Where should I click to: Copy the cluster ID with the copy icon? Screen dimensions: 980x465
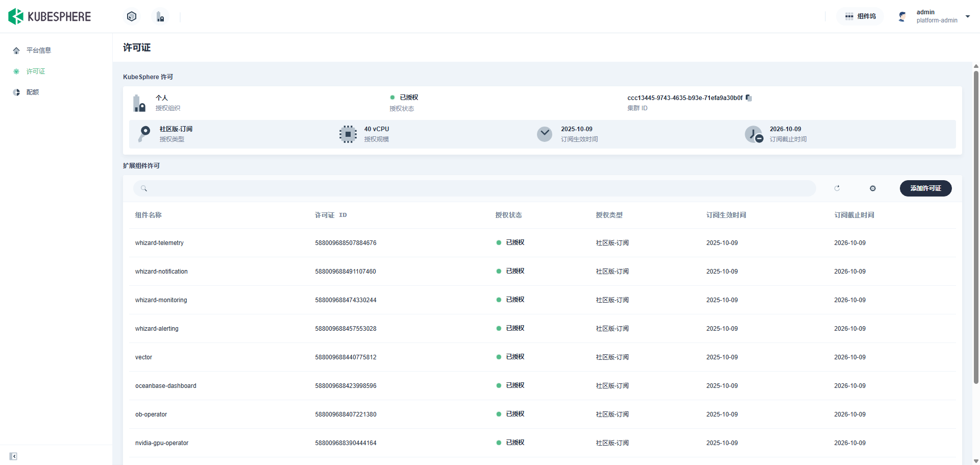(749, 97)
